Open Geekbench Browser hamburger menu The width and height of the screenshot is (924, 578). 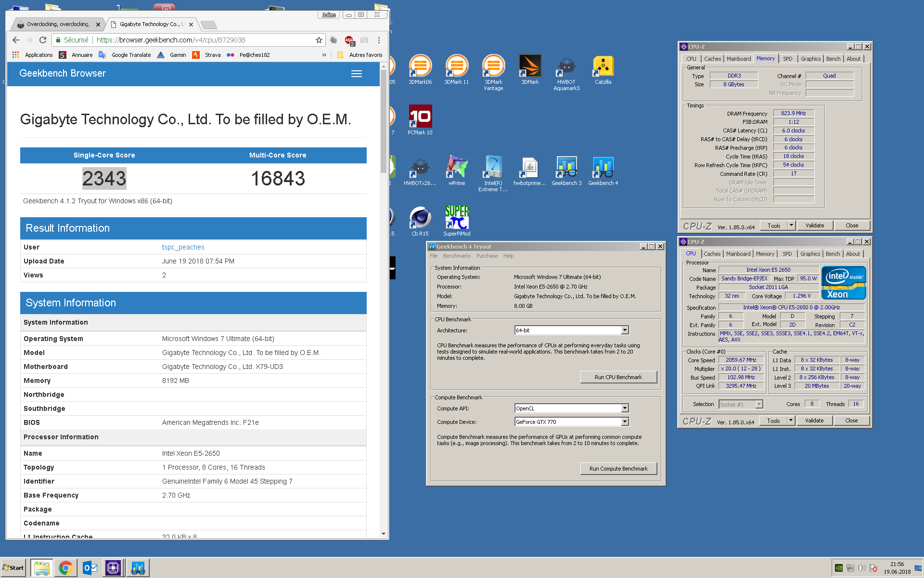point(356,74)
